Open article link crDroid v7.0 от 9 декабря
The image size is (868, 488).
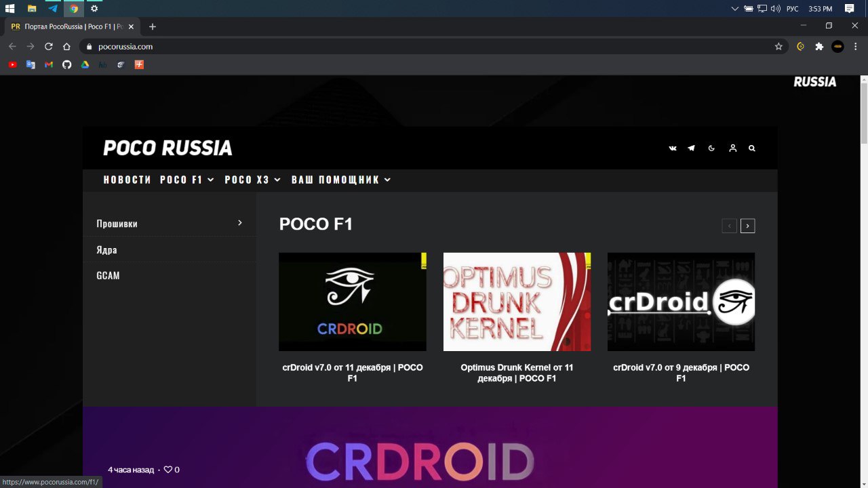(681, 373)
